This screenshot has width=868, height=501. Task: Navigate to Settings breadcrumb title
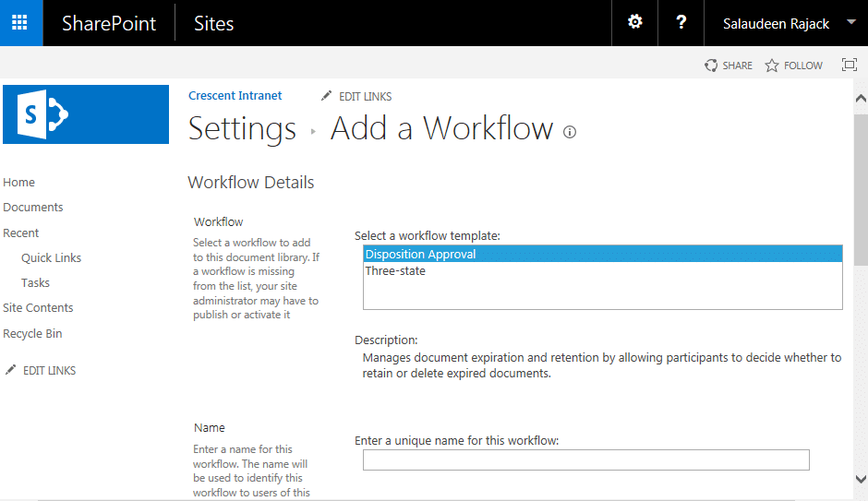[x=243, y=129]
